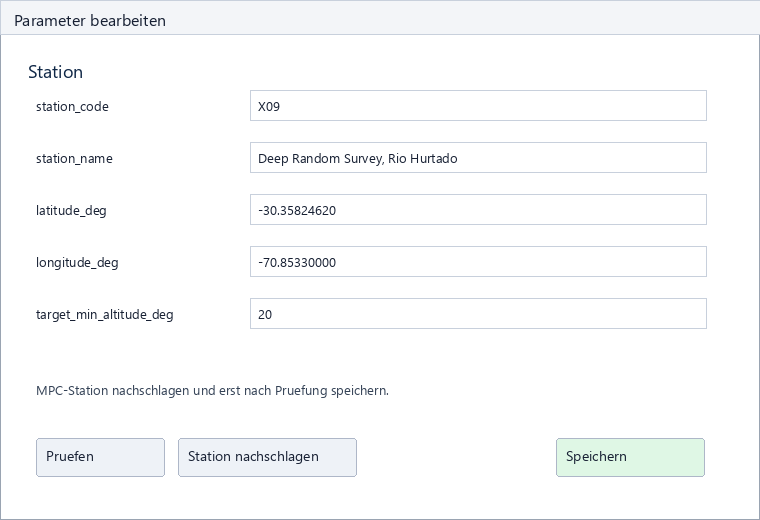The image size is (760, 520).
Task: Click the target_min_altitude_deg field
Action: point(478,314)
